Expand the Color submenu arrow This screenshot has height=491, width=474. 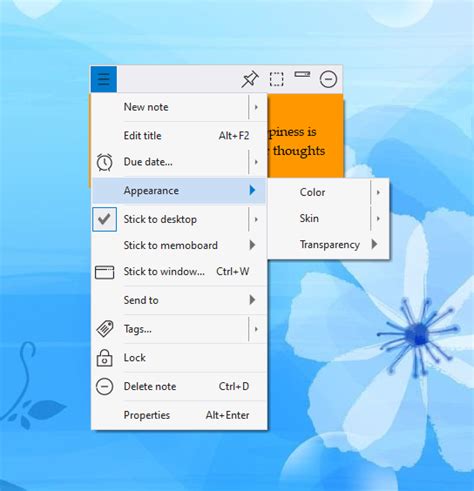pyautogui.click(x=378, y=192)
